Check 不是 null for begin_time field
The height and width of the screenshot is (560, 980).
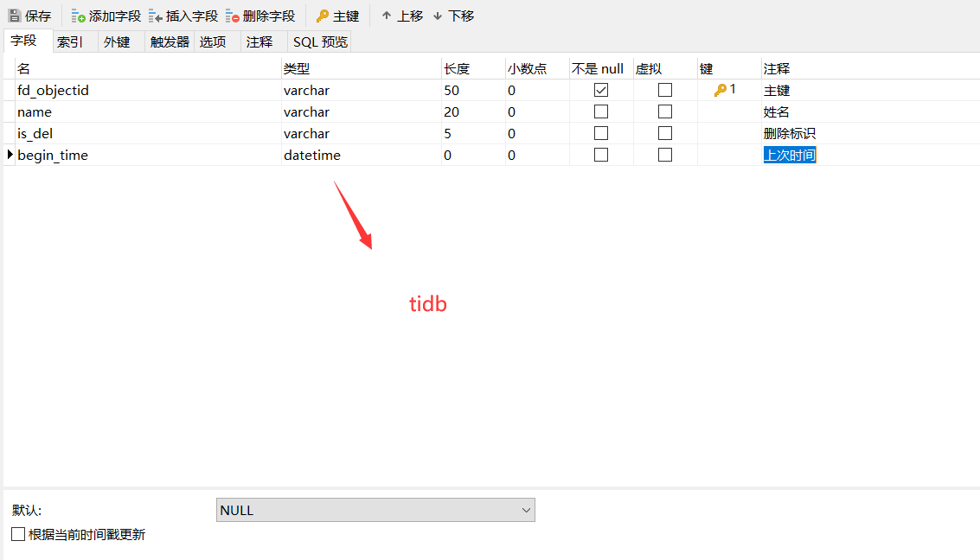(600, 154)
